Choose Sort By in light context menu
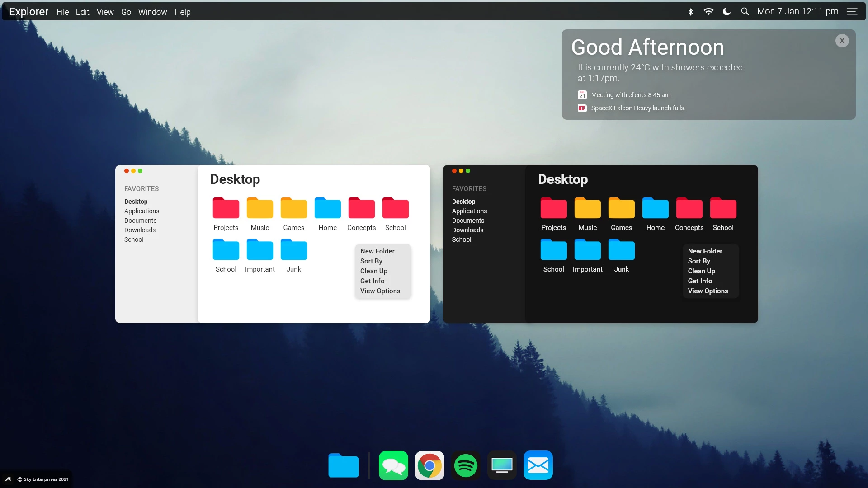This screenshot has height=488, width=868. (x=371, y=261)
